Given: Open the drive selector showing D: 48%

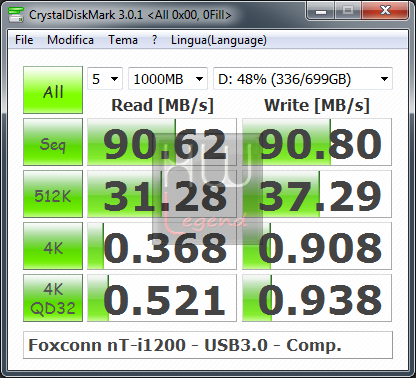Looking at the screenshot, I should [x=303, y=79].
